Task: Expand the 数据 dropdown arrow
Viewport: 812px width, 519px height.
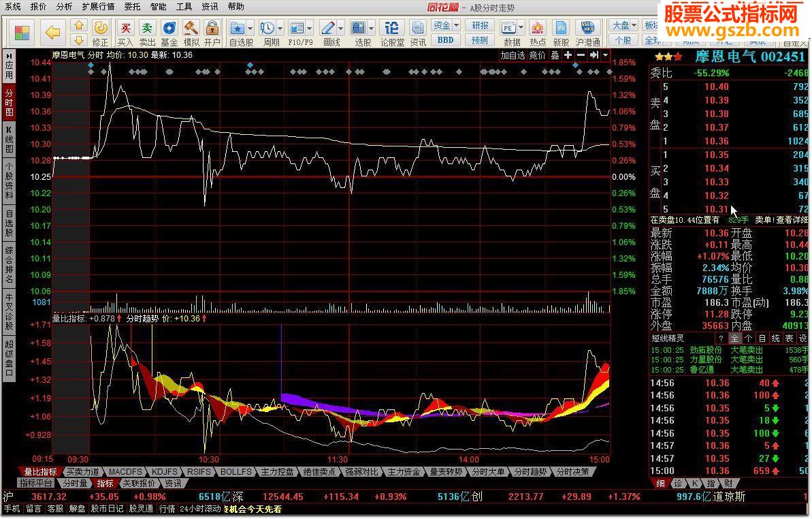Action: [521, 28]
